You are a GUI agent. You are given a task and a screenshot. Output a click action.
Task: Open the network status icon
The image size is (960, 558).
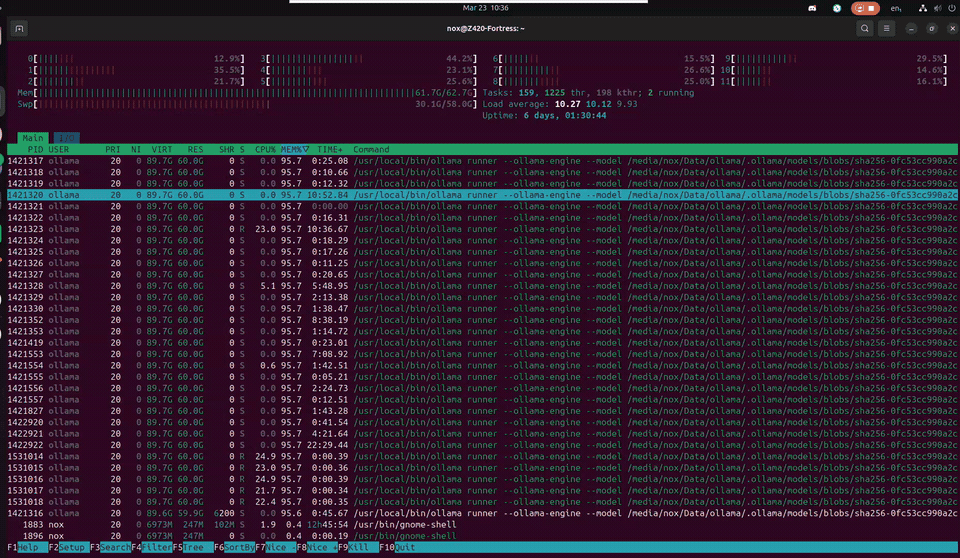click(x=923, y=8)
